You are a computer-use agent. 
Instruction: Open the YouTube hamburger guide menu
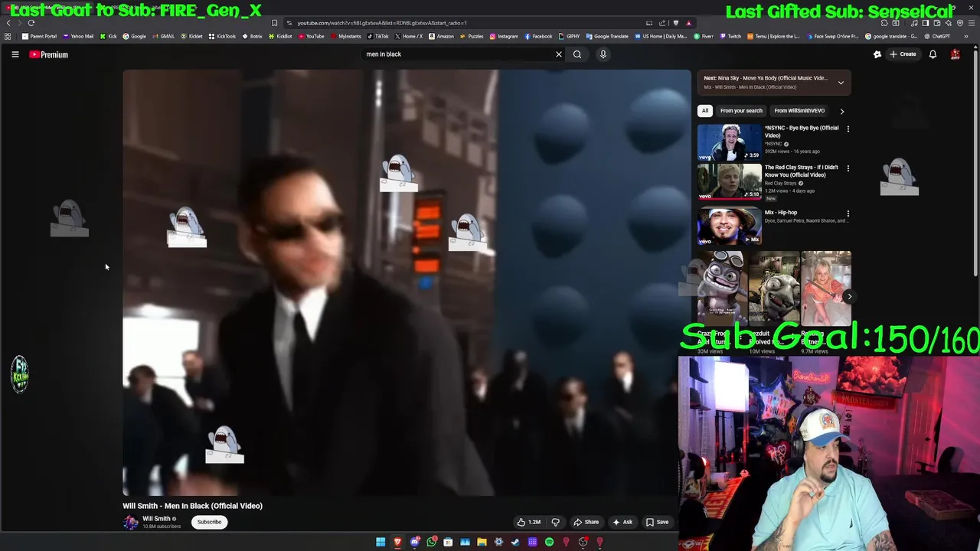tap(15, 54)
